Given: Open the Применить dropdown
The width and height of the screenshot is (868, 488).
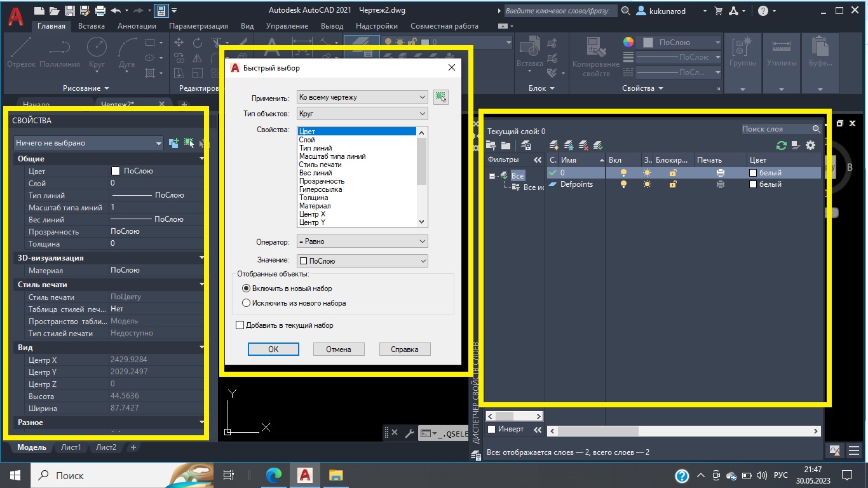Looking at the screenshot, I should [x=362, y=97].
